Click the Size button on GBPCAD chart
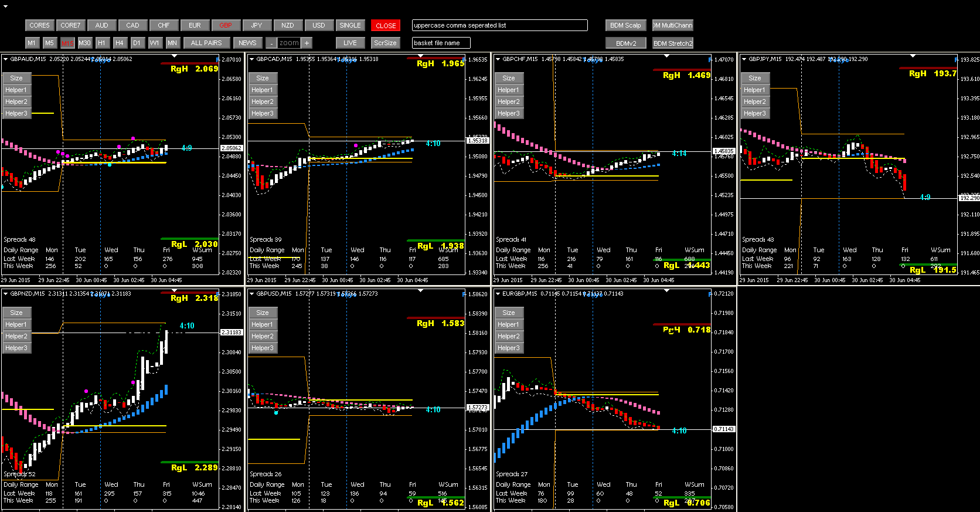Viewport: 980px width, 512px height. coord(263,78)
